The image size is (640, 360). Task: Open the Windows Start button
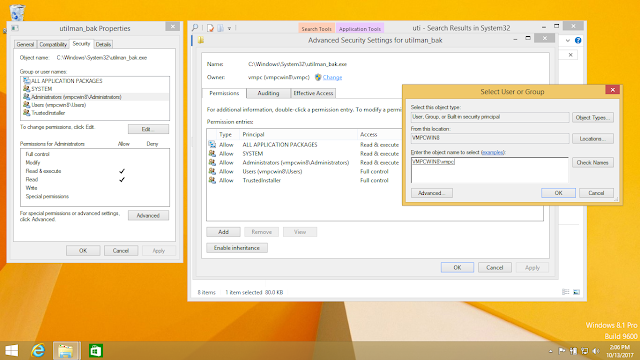coord(11,351)
